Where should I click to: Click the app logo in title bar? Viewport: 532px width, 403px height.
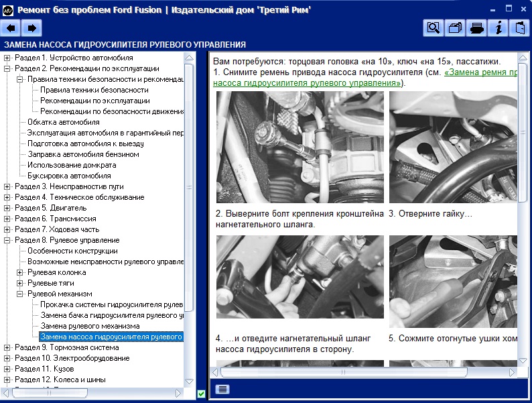[x=7, y=10]
